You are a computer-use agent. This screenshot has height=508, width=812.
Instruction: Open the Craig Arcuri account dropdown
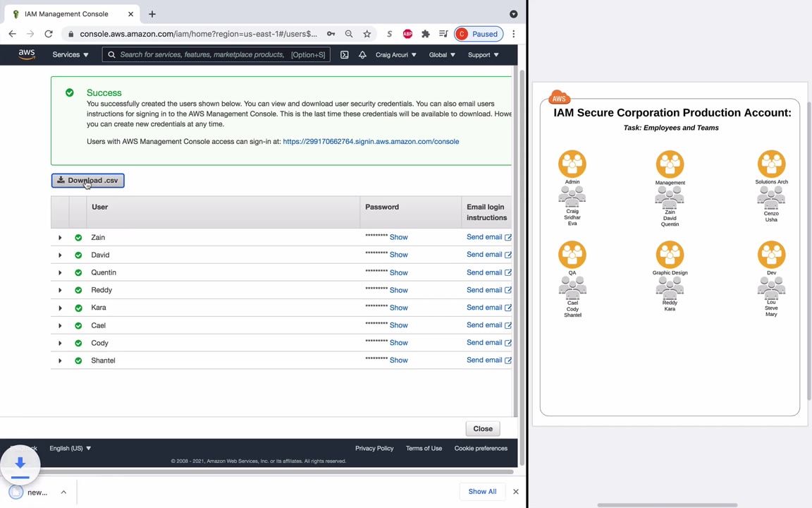point(395,54)
